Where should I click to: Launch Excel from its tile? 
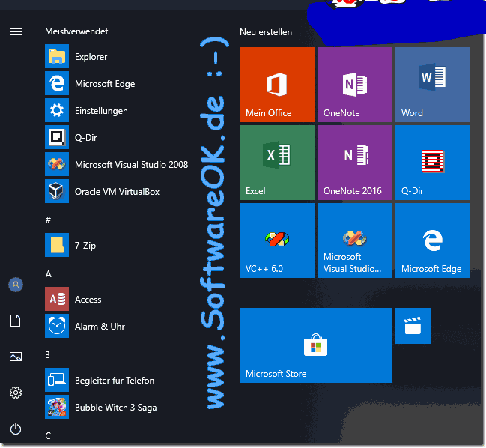point(277,163)
